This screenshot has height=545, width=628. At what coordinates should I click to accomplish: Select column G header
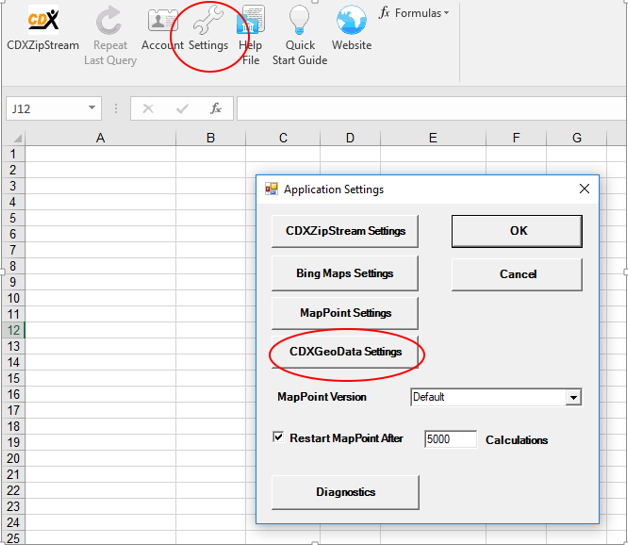point(577,138)
